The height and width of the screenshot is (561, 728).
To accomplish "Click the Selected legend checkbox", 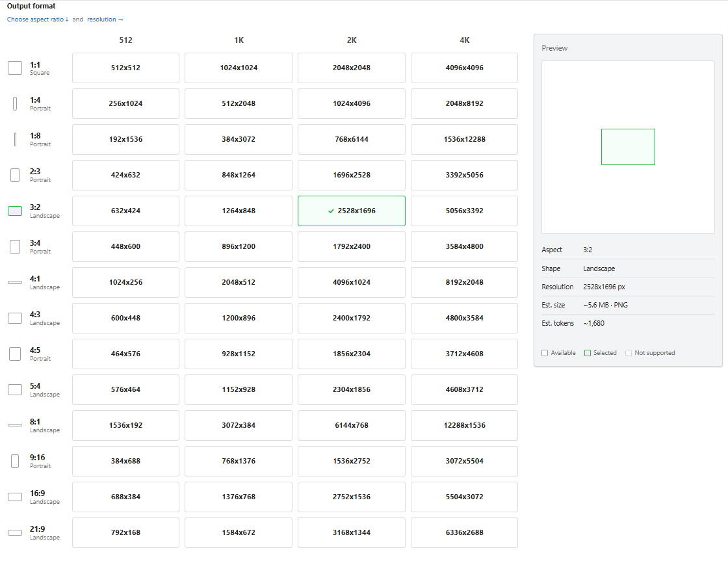I will (x=588, y=353).
